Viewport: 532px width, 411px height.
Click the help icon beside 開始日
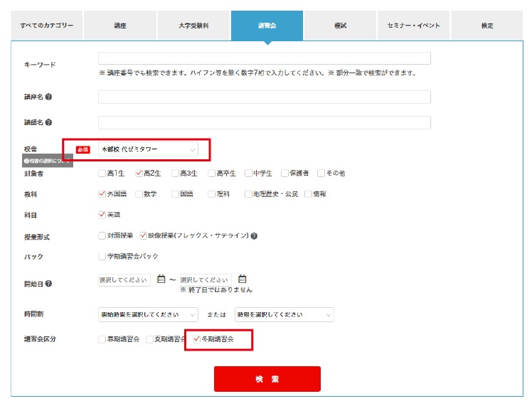(x=48, y=284)
